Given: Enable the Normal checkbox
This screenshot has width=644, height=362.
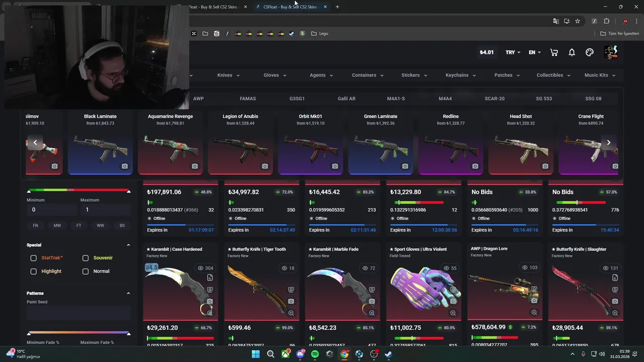Looking at the screenshot, I should click(86, 271).
